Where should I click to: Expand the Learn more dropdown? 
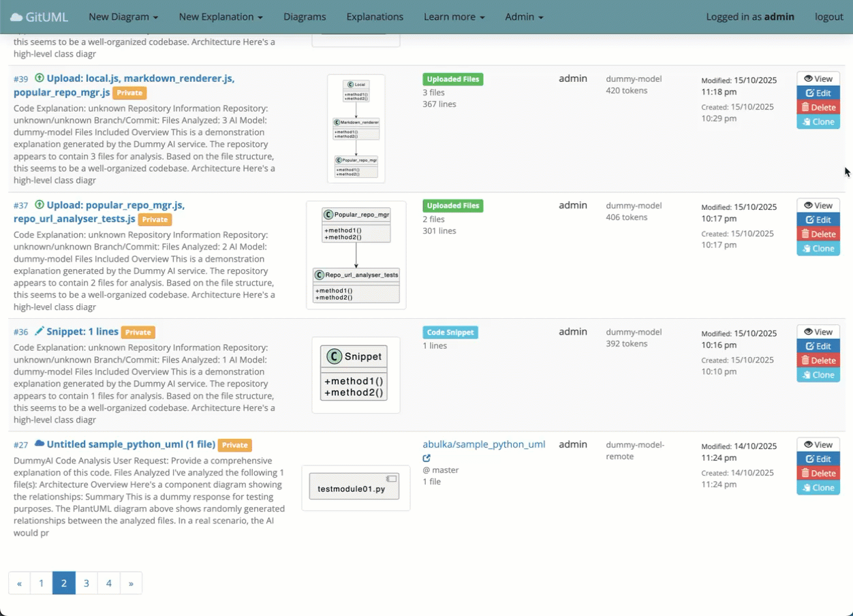454,17
